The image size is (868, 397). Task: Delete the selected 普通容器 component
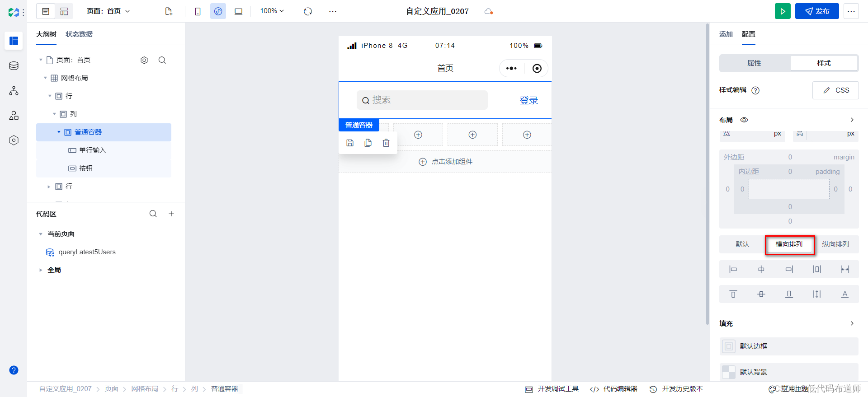[x=386, y=143]
